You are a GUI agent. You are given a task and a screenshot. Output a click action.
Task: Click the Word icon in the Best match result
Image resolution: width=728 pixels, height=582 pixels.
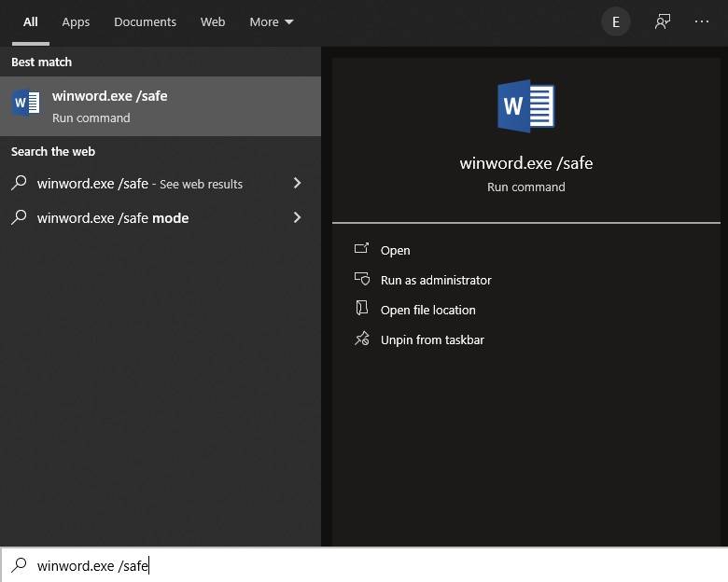pyautogui.click(x=26, y=104)
